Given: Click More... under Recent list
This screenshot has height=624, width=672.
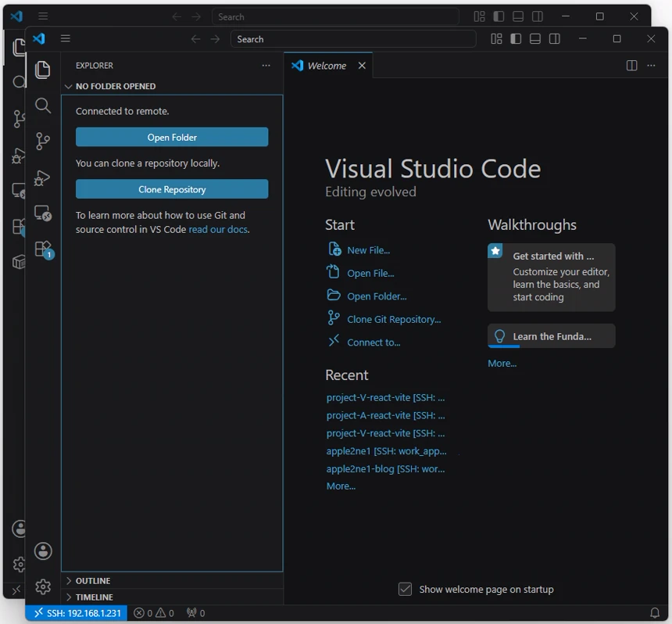Looking at the screenshot, I should (341, 486).
